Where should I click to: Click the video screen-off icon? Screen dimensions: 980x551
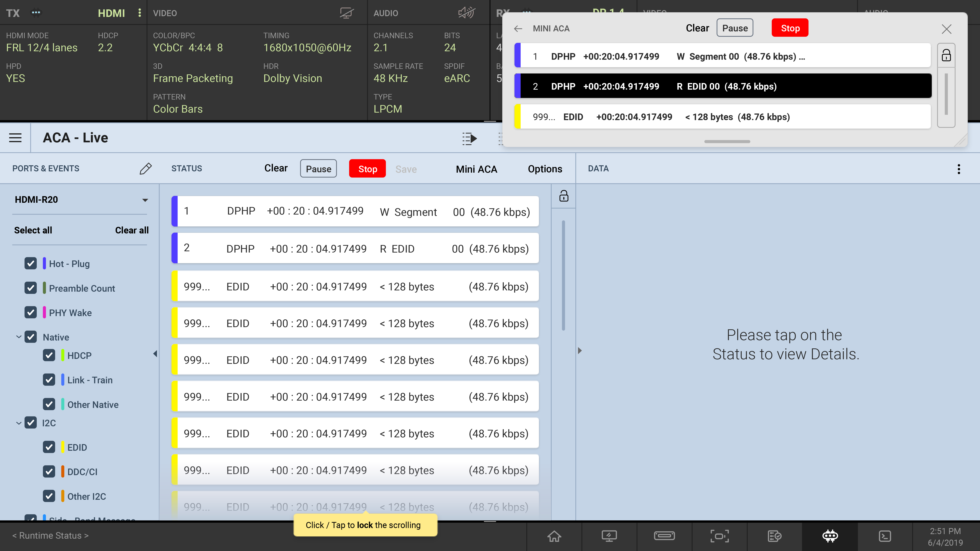[347, 13]
